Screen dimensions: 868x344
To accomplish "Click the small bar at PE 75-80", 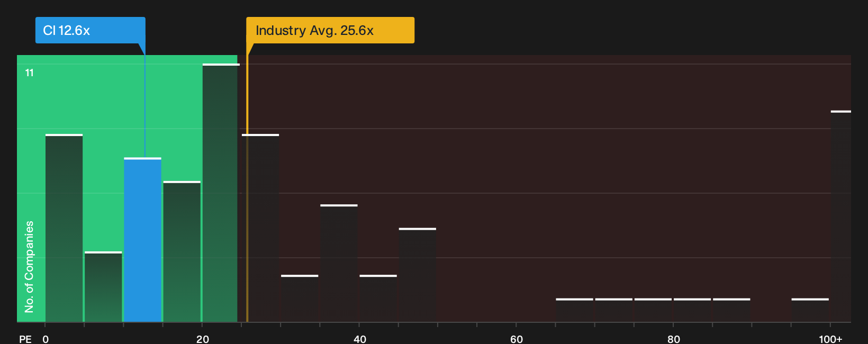I will [653, 310].
